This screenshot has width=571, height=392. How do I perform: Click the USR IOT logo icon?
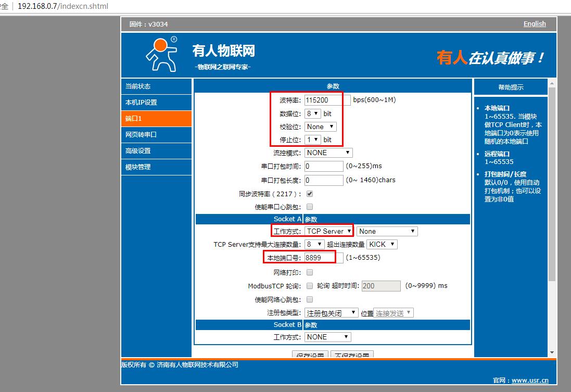point(161,54)
